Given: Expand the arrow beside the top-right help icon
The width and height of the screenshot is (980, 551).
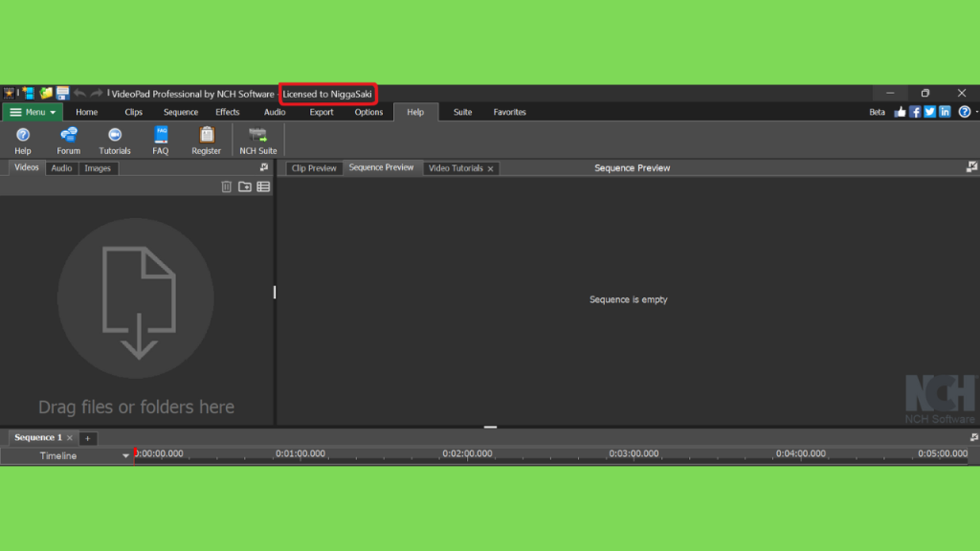Looking at the screenshot, I should click(976, 112).
